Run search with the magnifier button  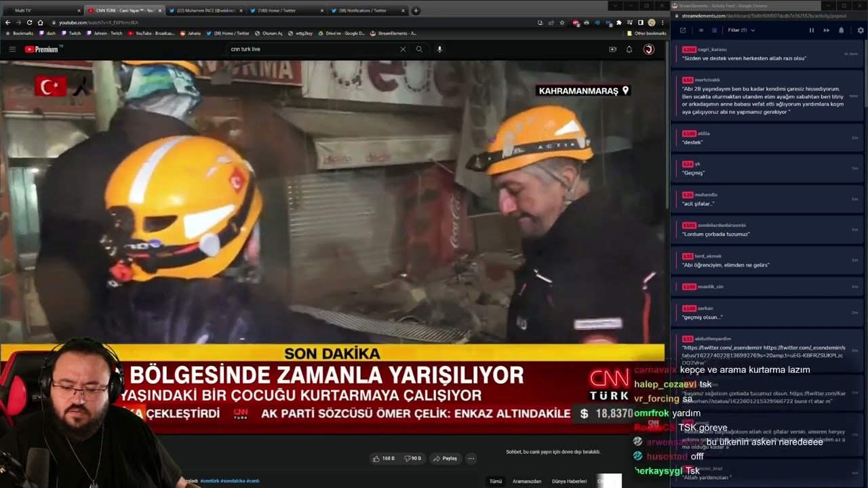(419, 49)
